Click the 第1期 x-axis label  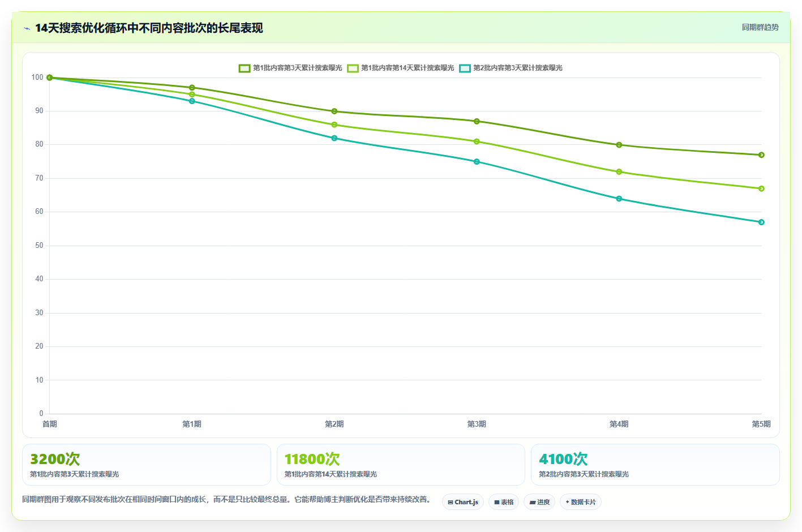(x=192, y=424)
